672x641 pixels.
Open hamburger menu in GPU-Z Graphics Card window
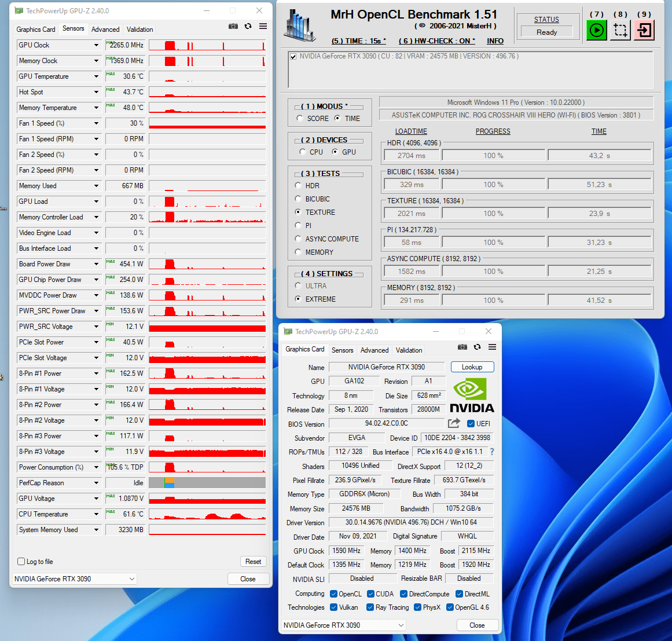click(493, 347)
